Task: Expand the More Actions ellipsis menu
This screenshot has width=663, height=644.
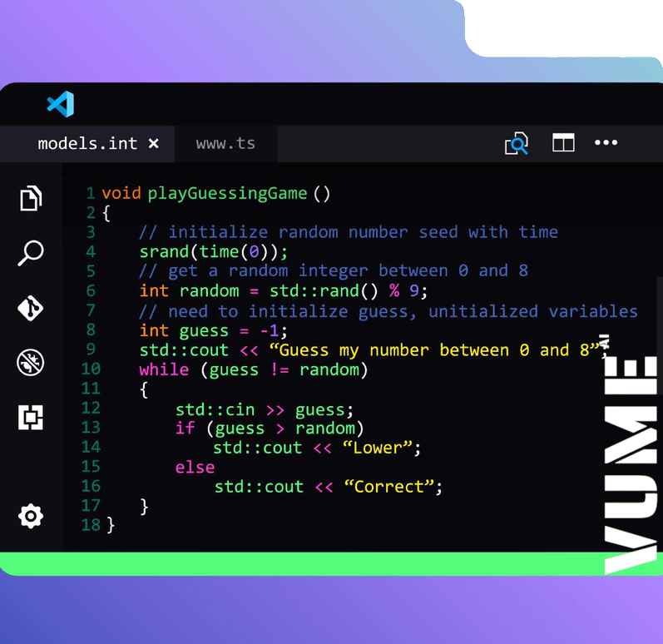Action: pos(606,143)
